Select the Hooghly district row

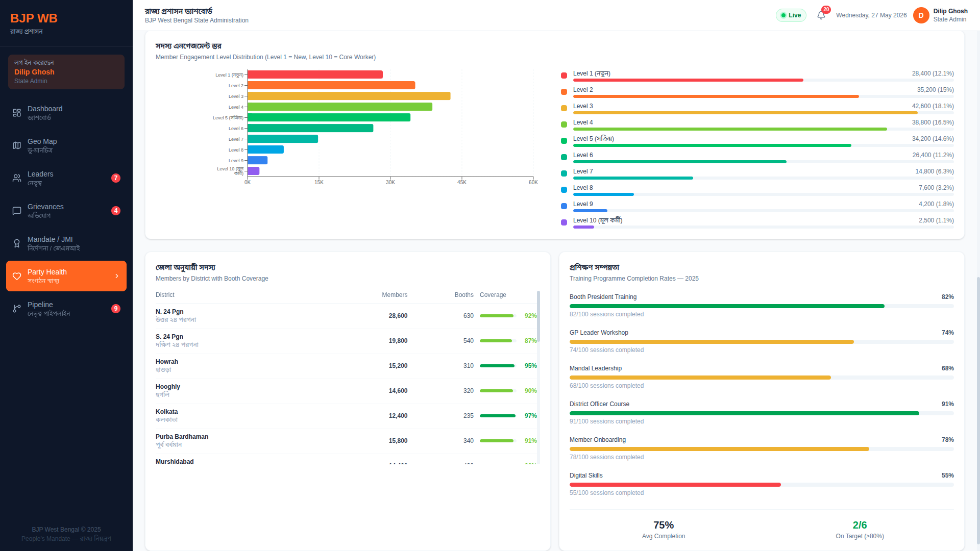tap(346, 391)
